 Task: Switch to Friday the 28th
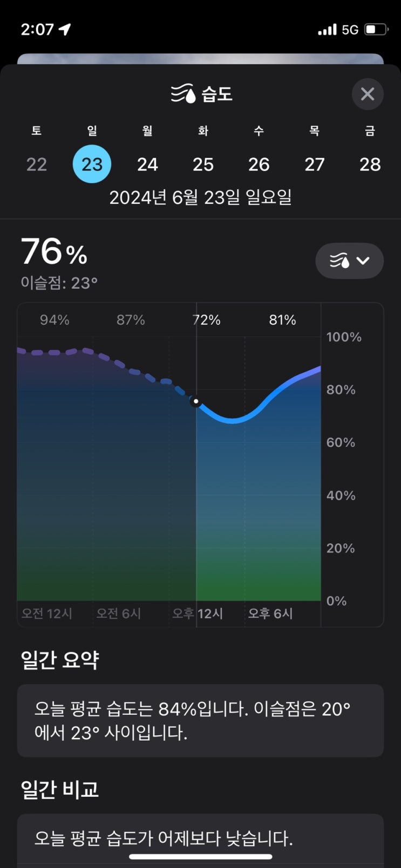click(370, 164)
